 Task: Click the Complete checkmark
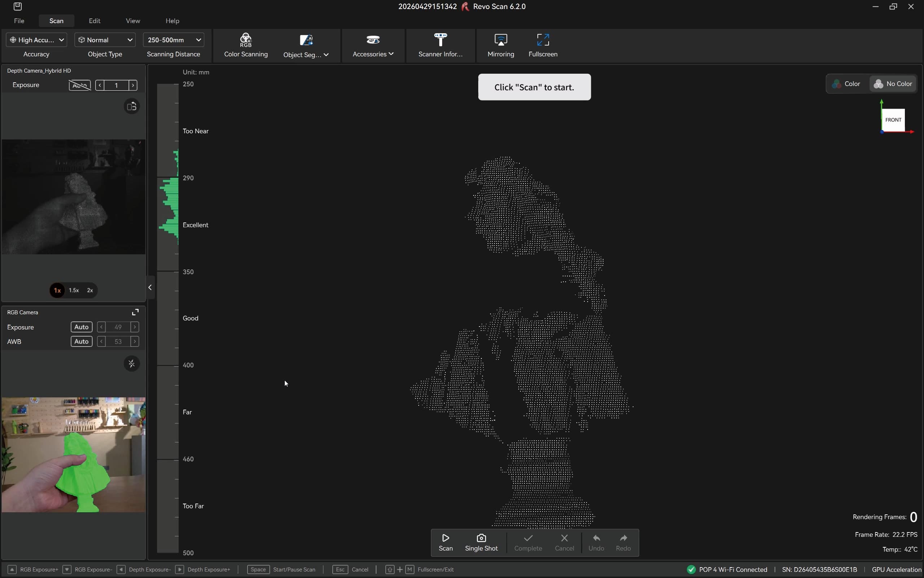pyautogui.click(x=528, y=538)
